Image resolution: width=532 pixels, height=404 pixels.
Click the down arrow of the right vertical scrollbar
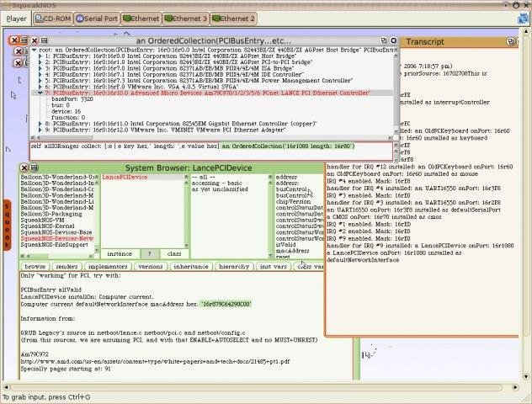coord(525,376)
